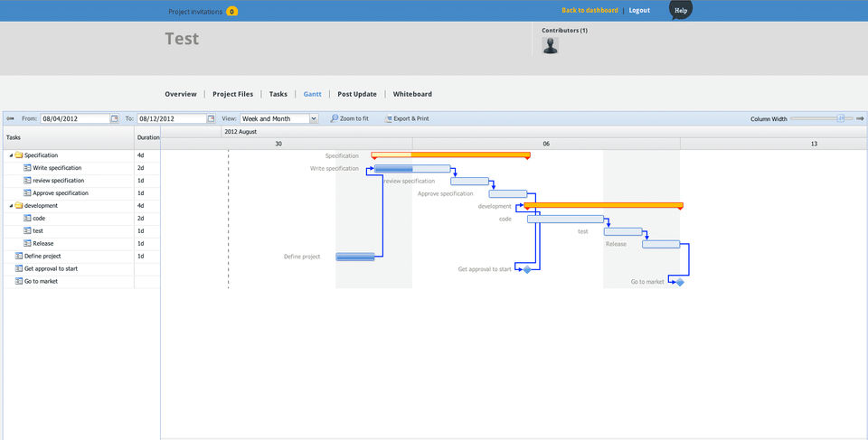Click the 1d duration of Define project
The width and height of the screenshot is (868, 440).
[141, 257]
